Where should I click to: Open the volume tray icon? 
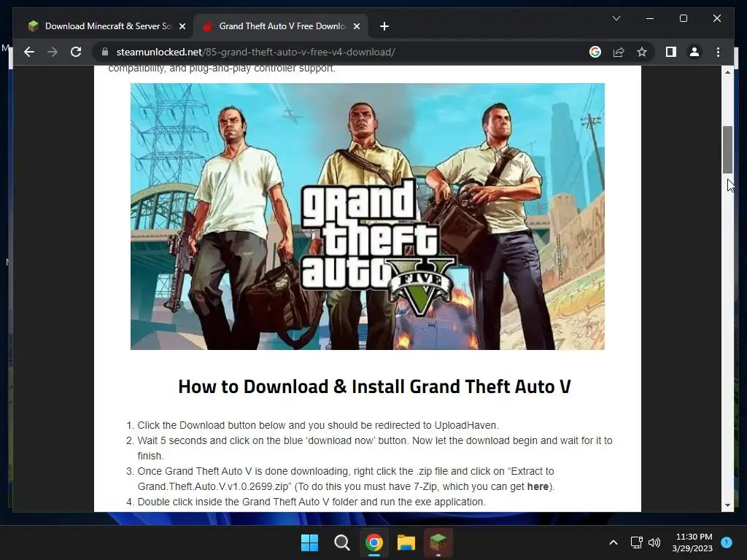coord(654,542)
